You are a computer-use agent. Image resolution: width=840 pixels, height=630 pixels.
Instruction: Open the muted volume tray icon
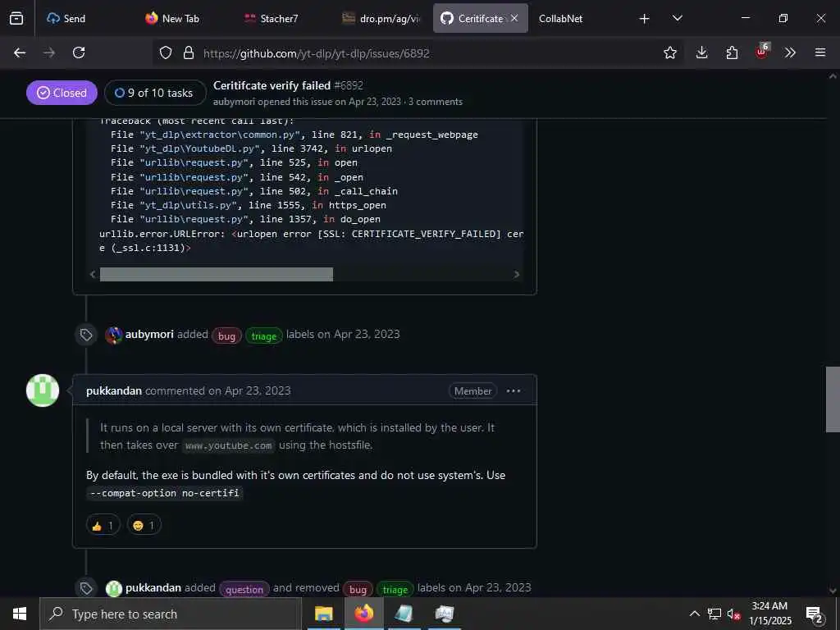pos(733,614)
